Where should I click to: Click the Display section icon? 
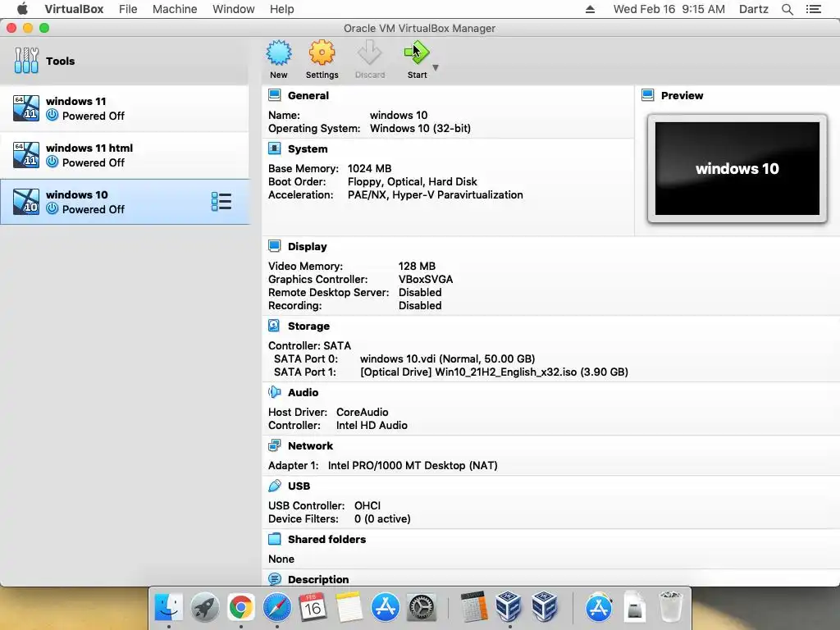[274, 246]
